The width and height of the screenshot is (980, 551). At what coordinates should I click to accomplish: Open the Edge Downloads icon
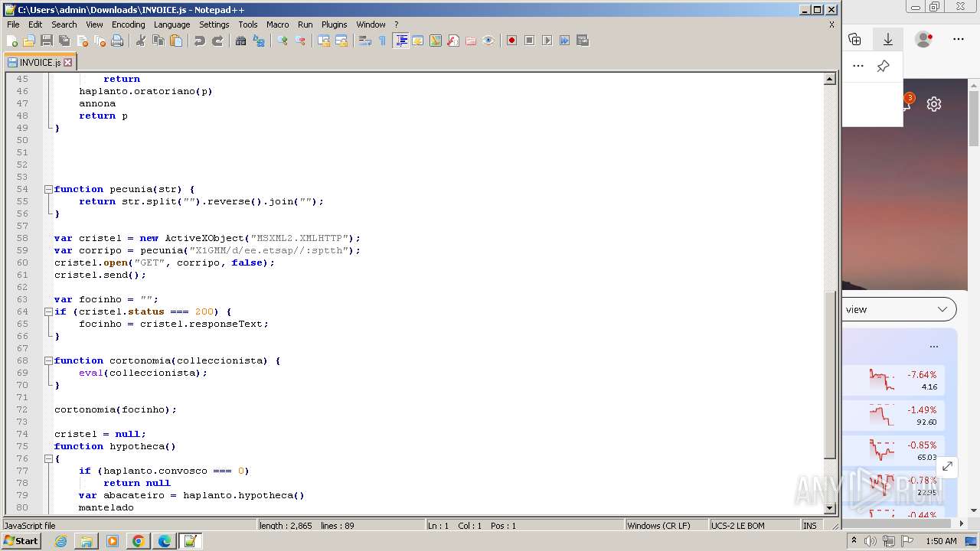point(888,39)
